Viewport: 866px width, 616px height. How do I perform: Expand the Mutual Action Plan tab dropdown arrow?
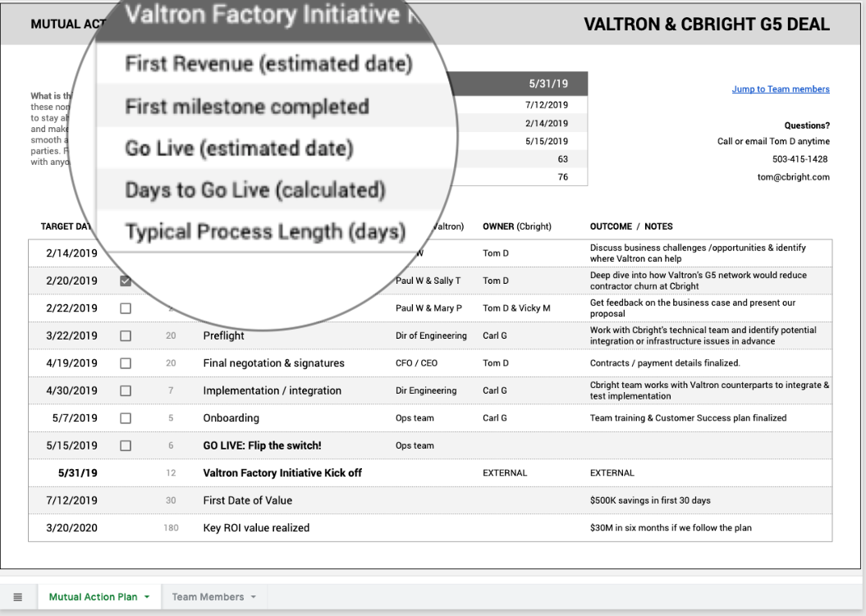(147, 597)
